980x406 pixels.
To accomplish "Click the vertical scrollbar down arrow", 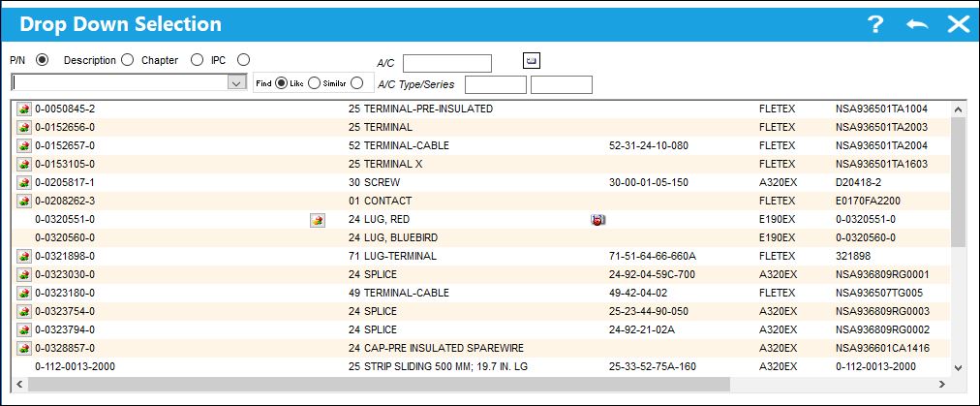I will pyautogui.click(x=958, y=368).
